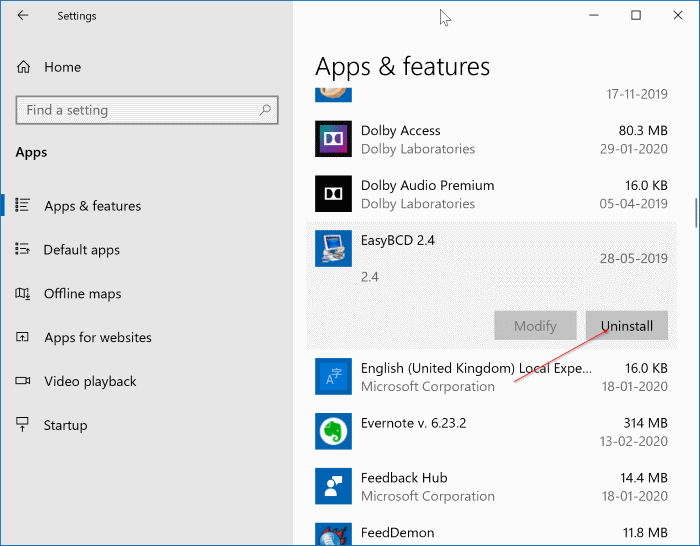
Task: Click the version number 2.4 under EasyBCD
Action: click(370, 277)
